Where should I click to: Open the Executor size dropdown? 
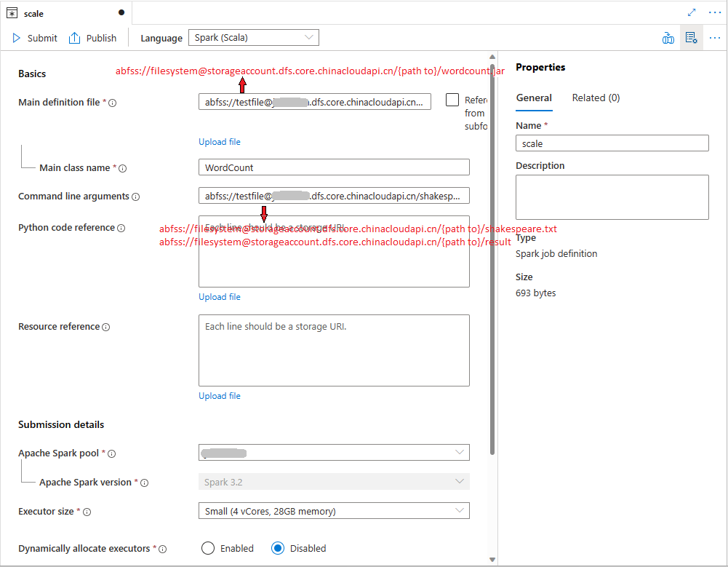click(334, 511)
